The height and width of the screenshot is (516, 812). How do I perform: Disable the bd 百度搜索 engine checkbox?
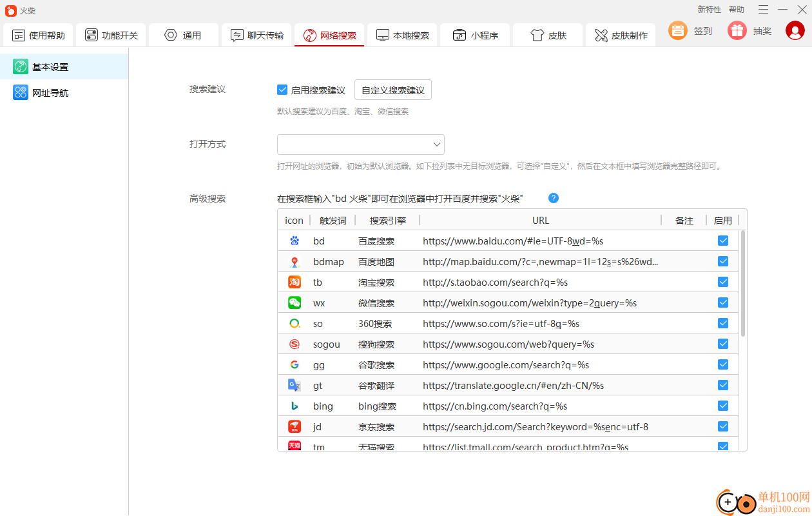[723, 241]
